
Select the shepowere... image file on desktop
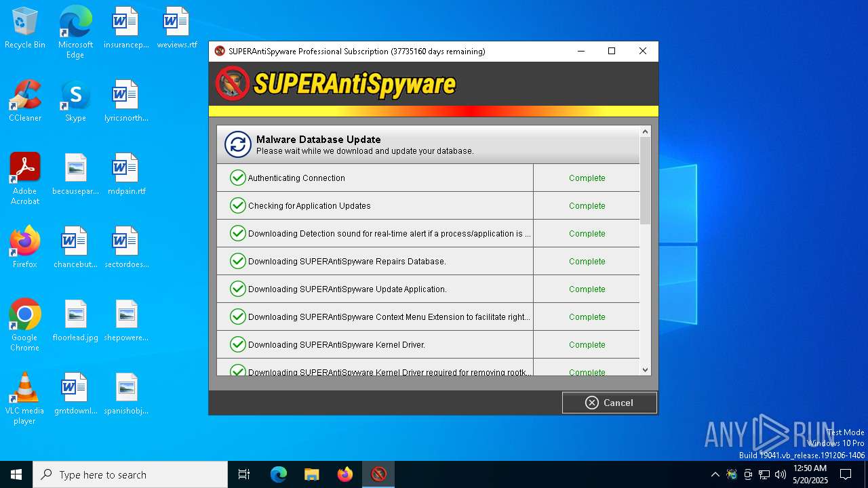coord(126,321)
